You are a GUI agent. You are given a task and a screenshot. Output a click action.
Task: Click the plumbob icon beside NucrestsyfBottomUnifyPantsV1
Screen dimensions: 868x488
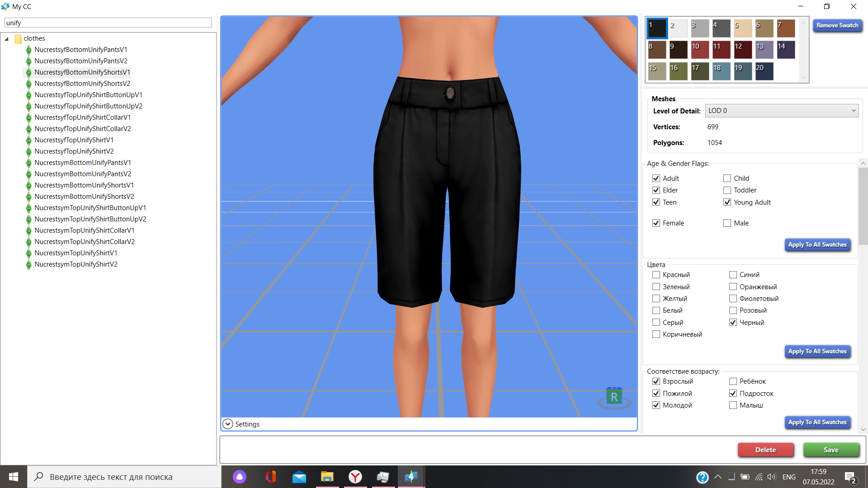pyautogui.click(x=28, y=50)
